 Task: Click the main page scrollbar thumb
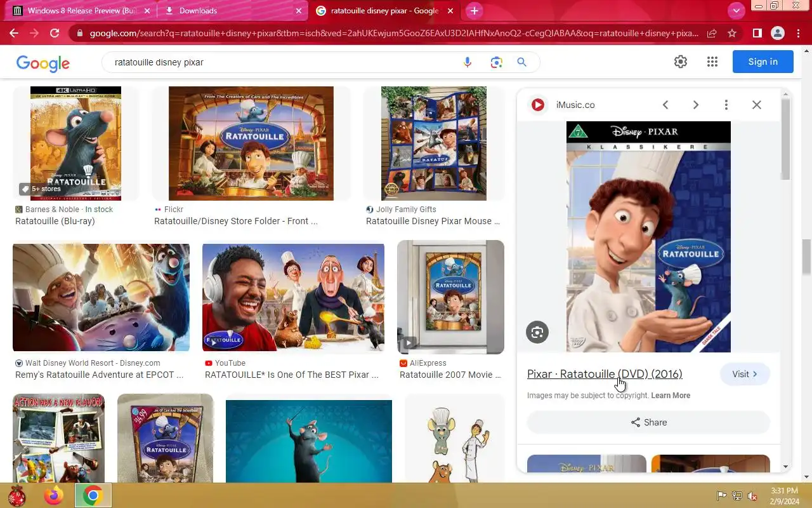click(806, 257)
